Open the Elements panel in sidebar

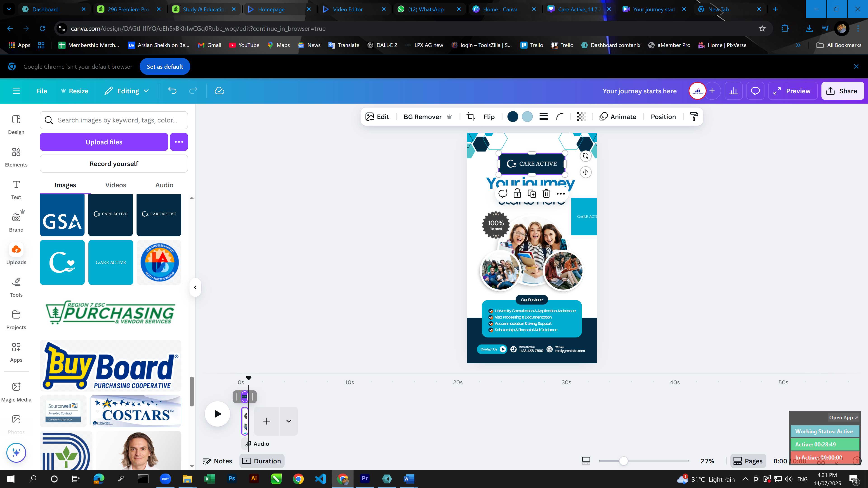16,157
